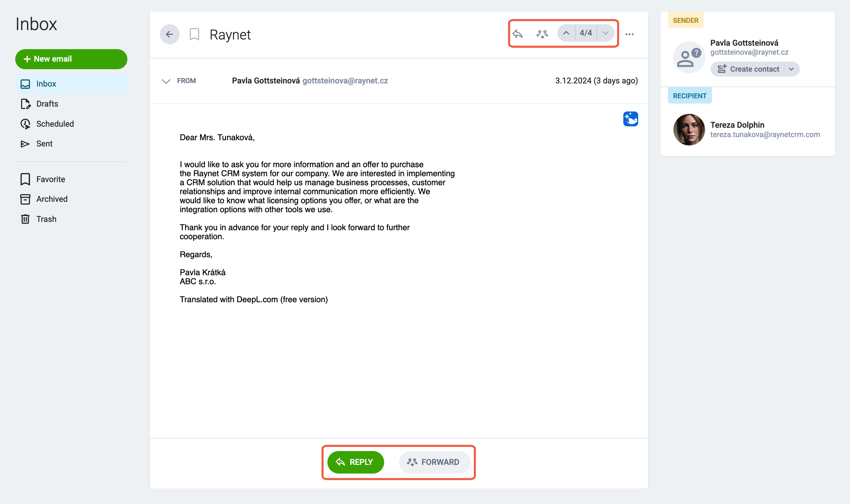Click the name Pavla Gottsteinová in SENDER panel
850x504 pixels.
tap(744, 43)
